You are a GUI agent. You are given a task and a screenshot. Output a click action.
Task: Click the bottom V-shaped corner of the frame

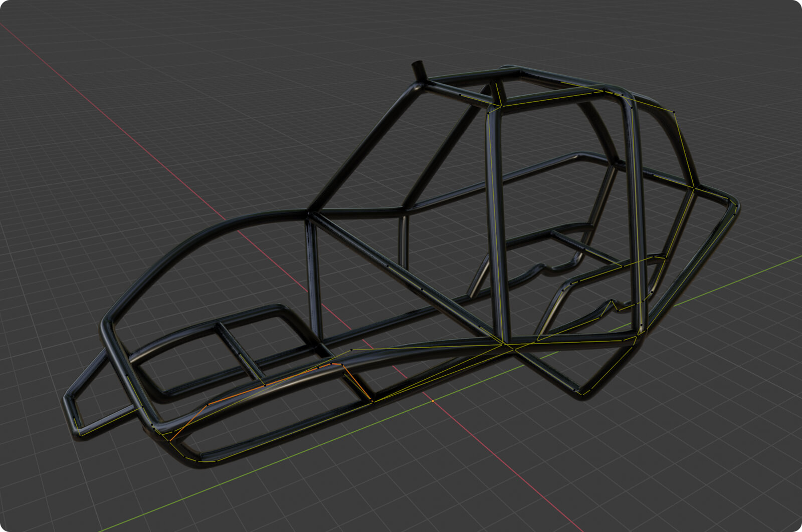pyautogui.click(x=584, y=393)
